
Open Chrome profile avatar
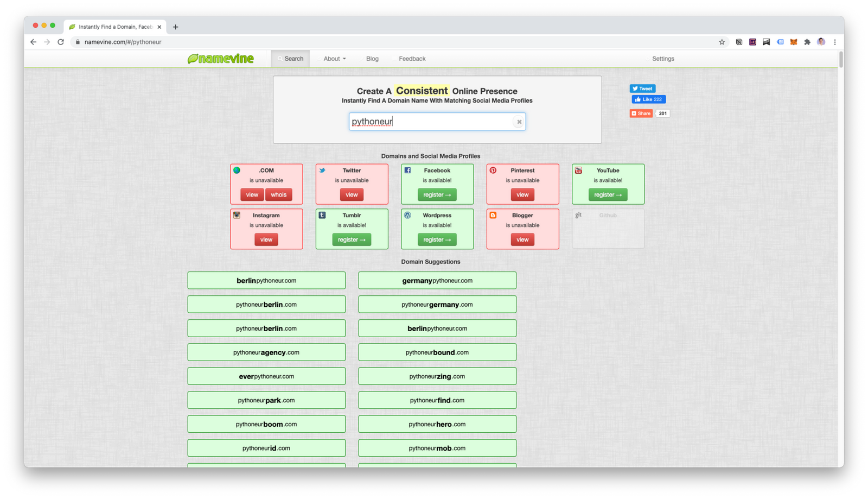pyautogui.click(x=821, y=42)
